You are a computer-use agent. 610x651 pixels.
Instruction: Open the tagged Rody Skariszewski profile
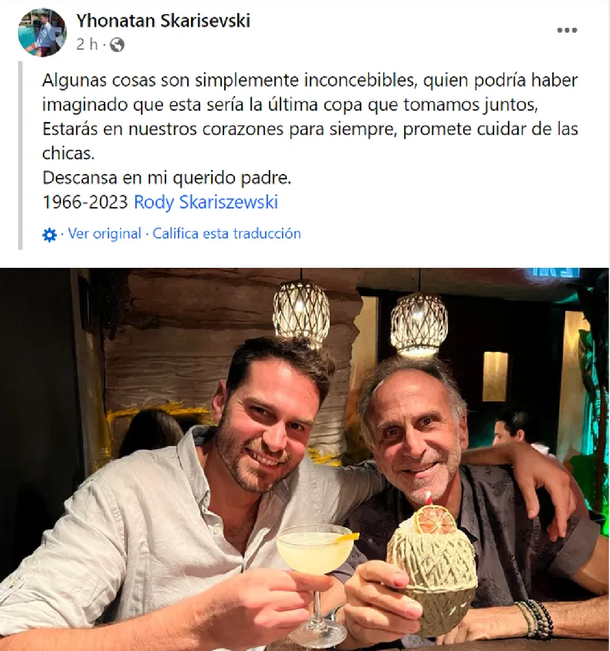(x=206, y=202)
